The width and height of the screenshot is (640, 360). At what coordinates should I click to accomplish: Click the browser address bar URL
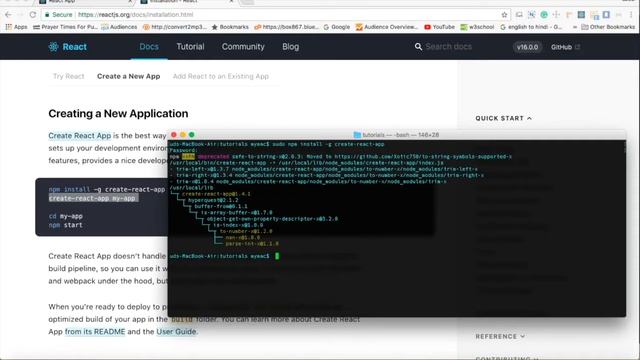point(136,15)
